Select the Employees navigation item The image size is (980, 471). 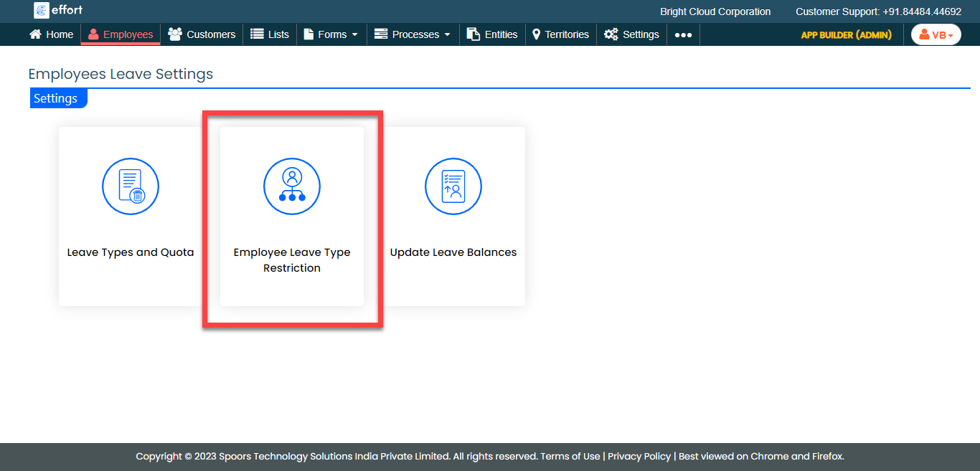pos(121,34)
